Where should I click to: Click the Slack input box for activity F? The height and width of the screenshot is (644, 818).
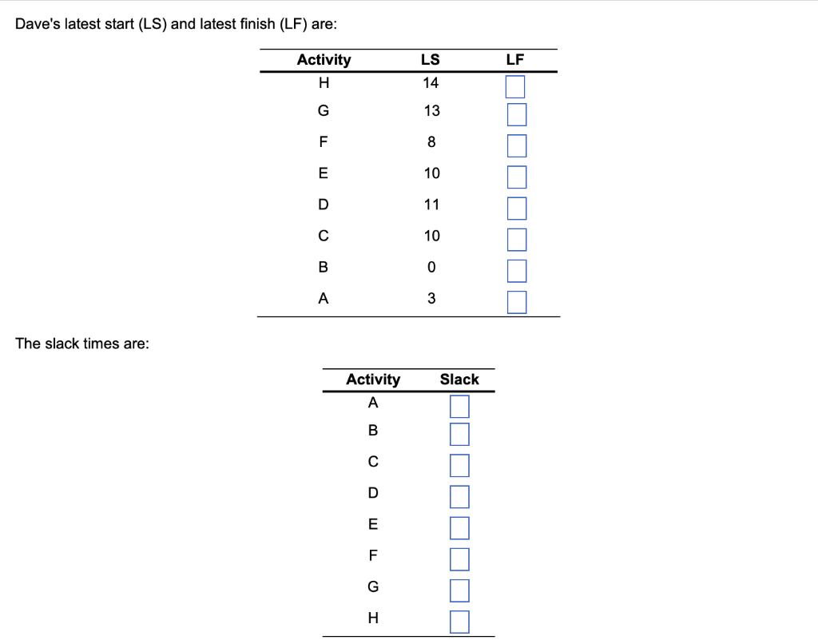point(459,559)
